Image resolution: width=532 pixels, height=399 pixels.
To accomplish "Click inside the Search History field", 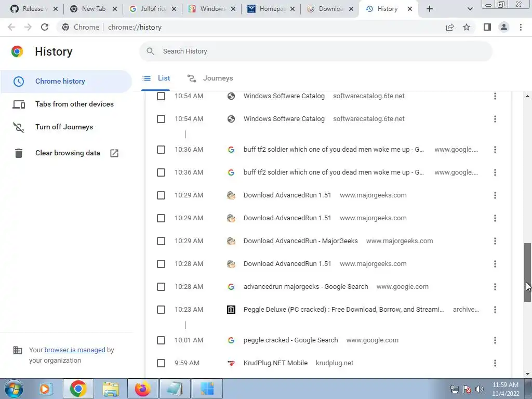I will pyautogui.click(x=315, y=51).
